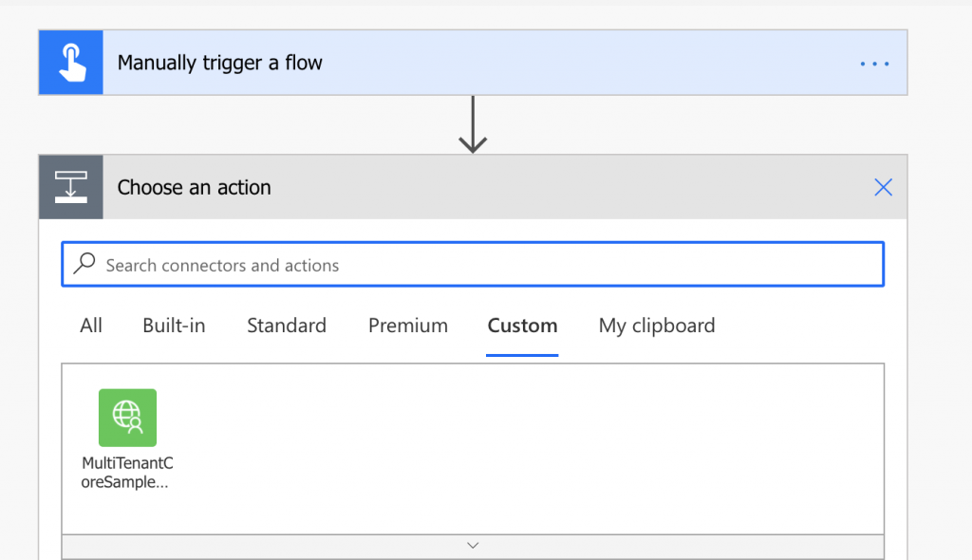Select the green MultiTenantCoreSample connector icon

point(128,418)
